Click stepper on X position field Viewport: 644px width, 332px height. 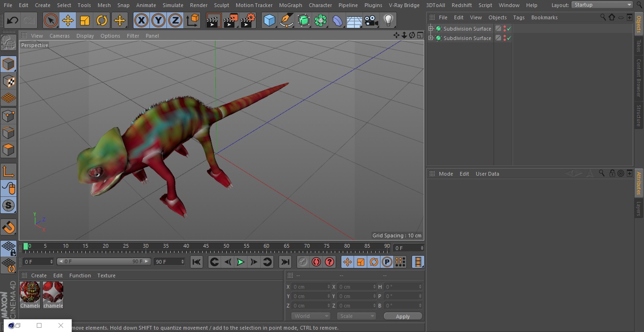[329, 287]
